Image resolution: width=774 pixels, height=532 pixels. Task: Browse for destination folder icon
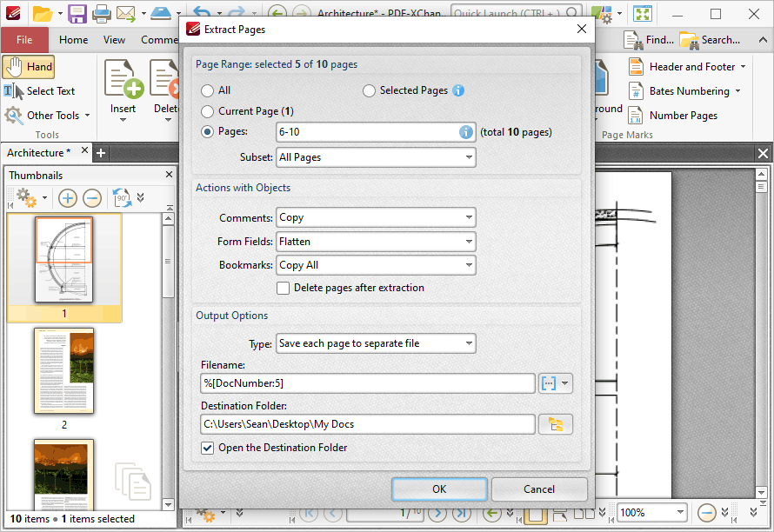[x=556, y=424]
